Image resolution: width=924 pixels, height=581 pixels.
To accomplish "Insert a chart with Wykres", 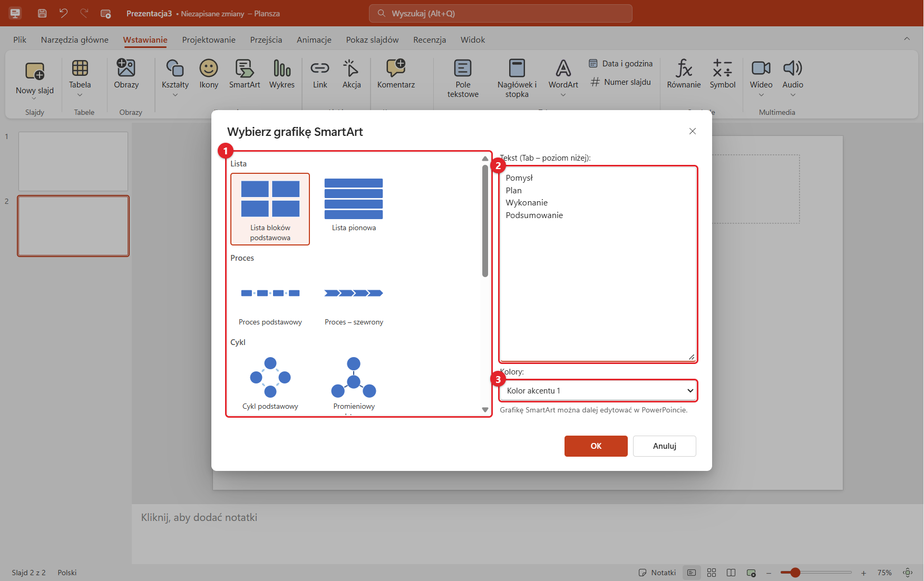I will [282, 74].
